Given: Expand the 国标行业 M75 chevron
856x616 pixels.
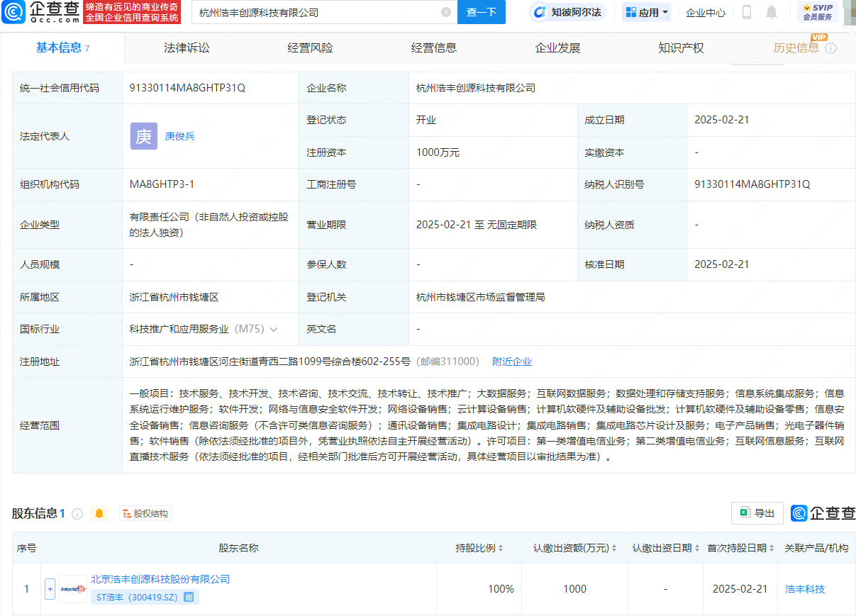Looking at the screenshot, I should click(274, 330).
